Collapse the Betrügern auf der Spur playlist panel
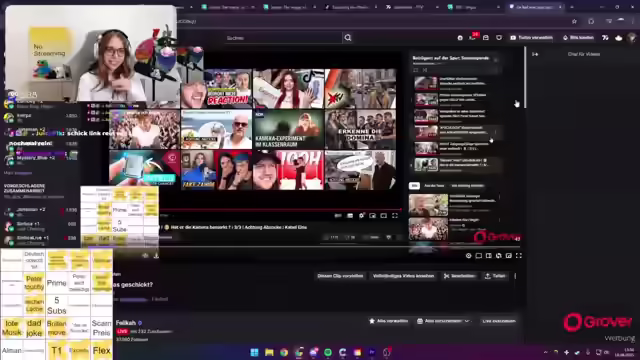640x360 pixels. point(496,60)
